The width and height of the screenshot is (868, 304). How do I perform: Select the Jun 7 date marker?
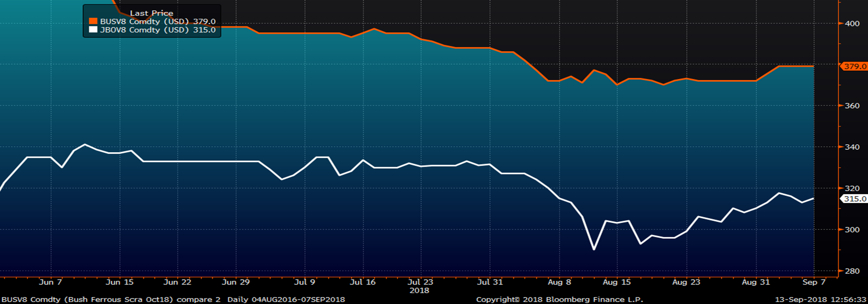point(50,282)
